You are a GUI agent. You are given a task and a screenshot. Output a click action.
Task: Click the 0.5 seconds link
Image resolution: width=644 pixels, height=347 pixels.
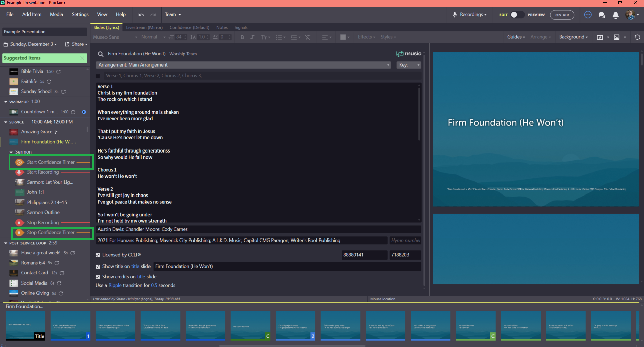(154, 285)
